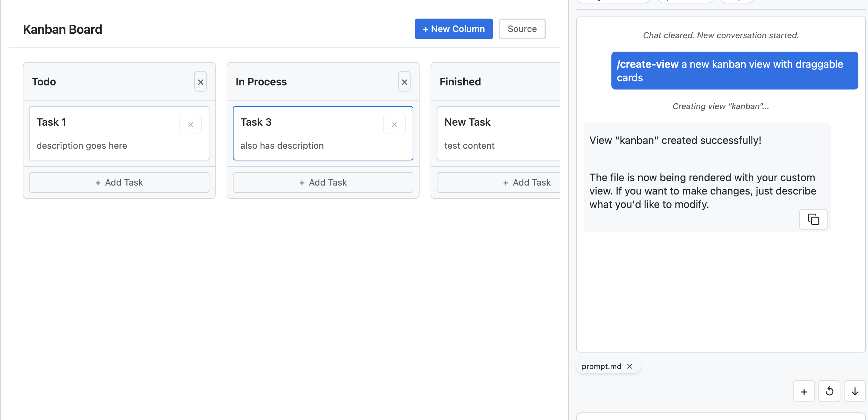Copy the assistant's response message
This screenshot has width=868, height=420.
pos(813,219)
